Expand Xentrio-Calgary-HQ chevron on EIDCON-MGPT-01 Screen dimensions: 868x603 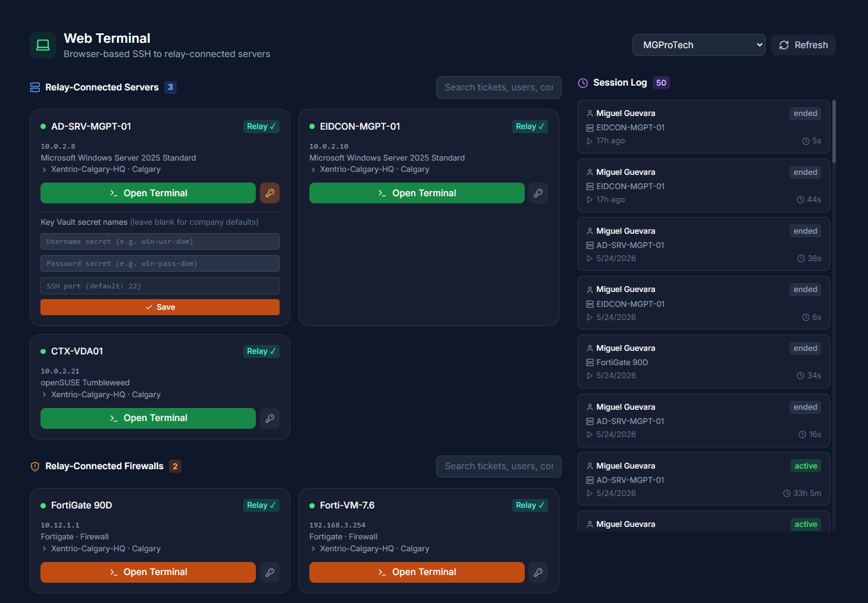point(313,169)
